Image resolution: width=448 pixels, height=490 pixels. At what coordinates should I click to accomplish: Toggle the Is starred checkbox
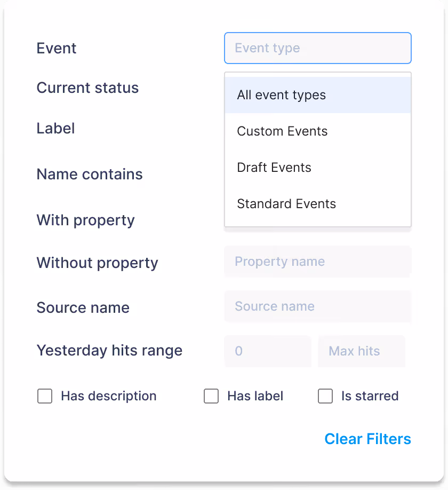tap(325, 396)
